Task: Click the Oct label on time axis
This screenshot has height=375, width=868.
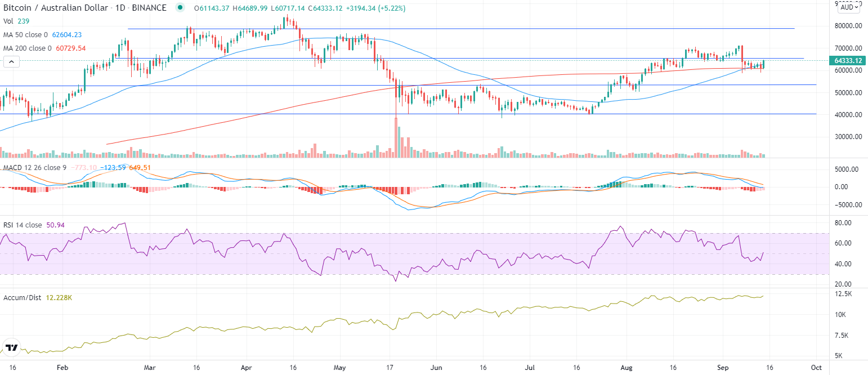Action: tap(817, 367)
